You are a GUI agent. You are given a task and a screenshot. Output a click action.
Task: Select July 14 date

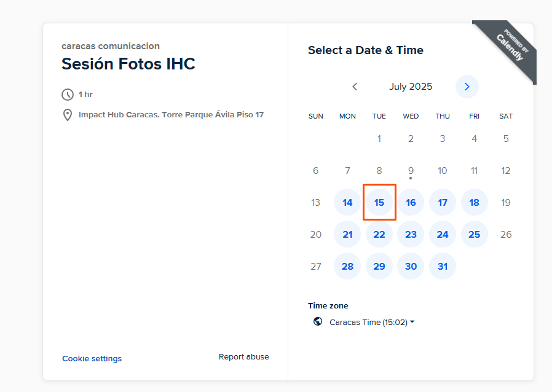(x=347, y=202)
